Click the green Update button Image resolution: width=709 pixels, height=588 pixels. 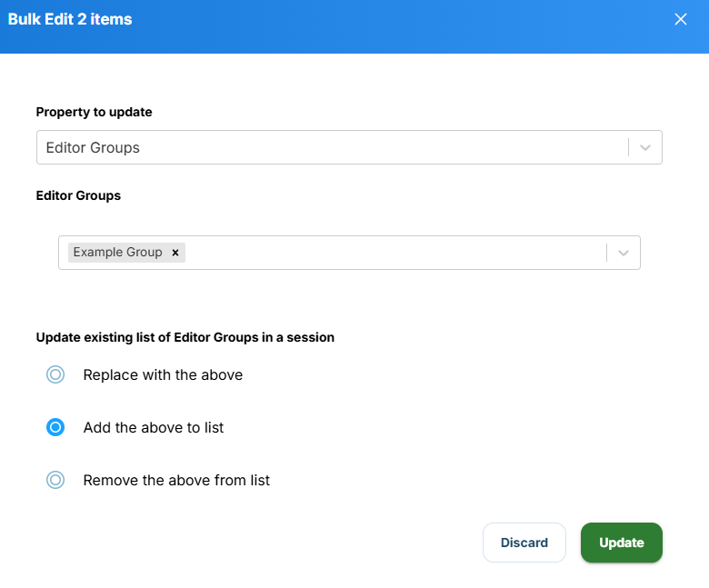pos(621,543)
